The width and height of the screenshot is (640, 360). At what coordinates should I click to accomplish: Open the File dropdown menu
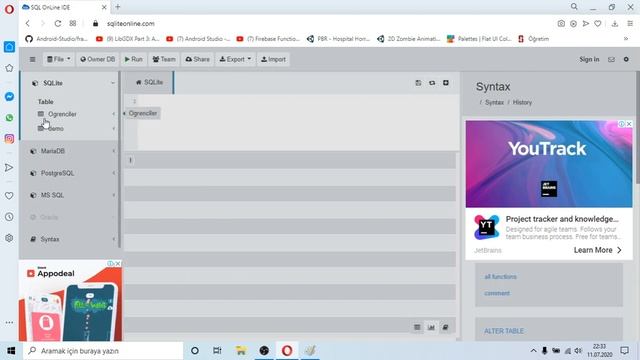58,60
